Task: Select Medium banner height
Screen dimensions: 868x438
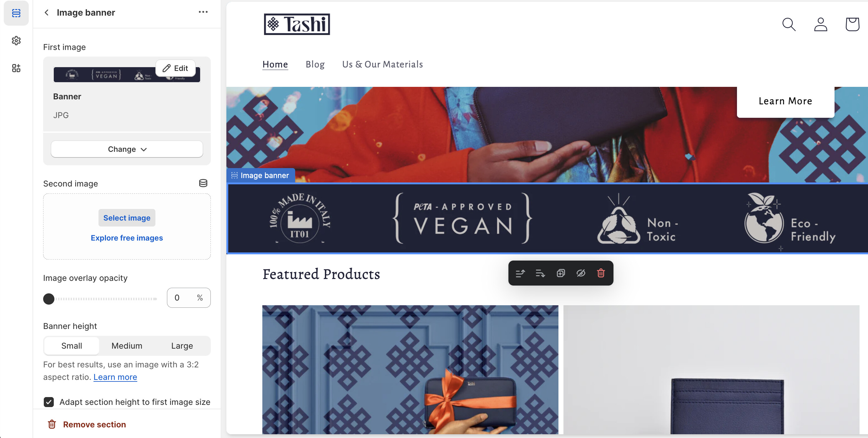Action: click(127, 346)
